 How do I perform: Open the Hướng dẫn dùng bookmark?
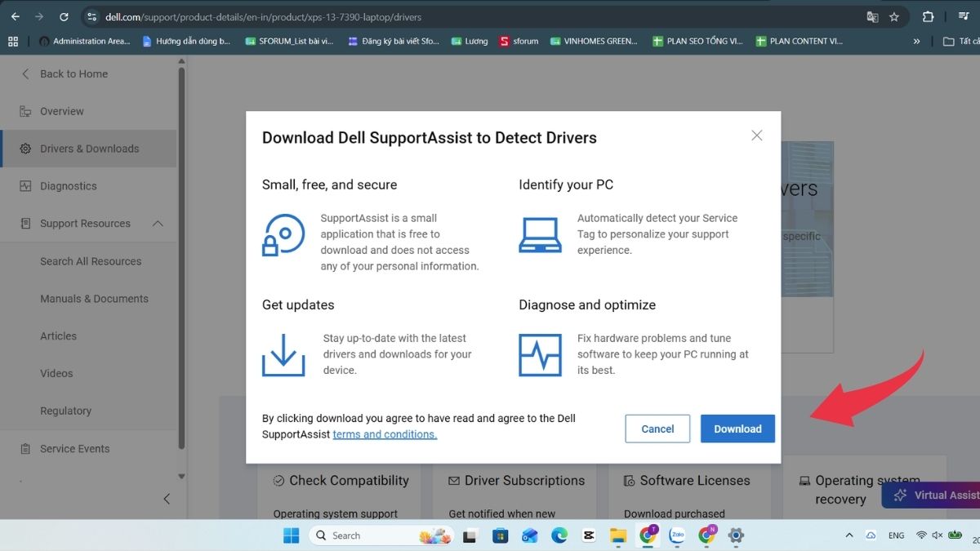(186, 41)
